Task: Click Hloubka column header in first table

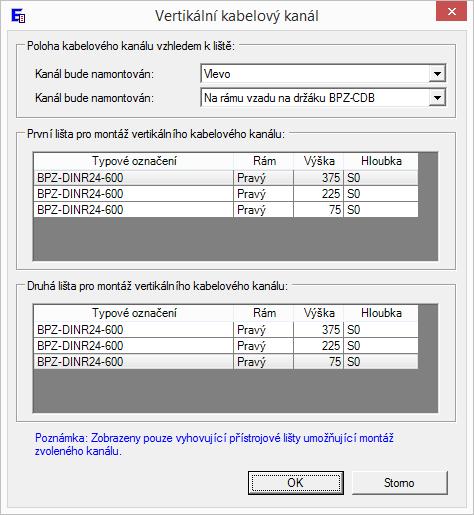Action: (381, 161)
